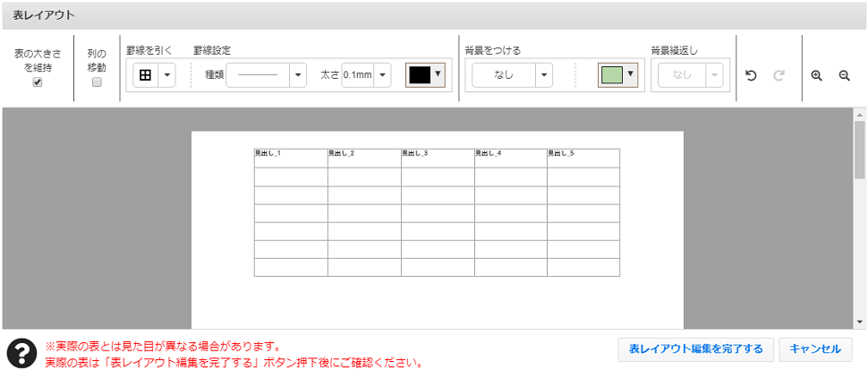Screen dimensions: 868x379
Task: Click the キャンセル button
Action: (815, 349)
